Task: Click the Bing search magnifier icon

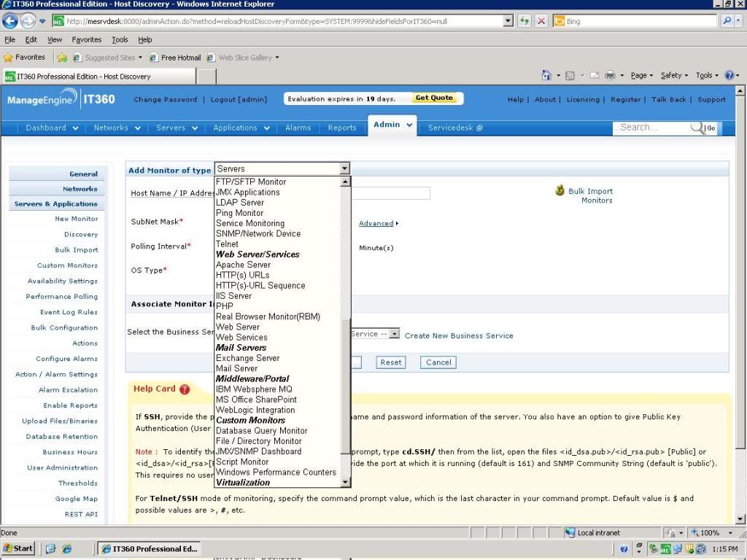Action: tap(727, 21)
